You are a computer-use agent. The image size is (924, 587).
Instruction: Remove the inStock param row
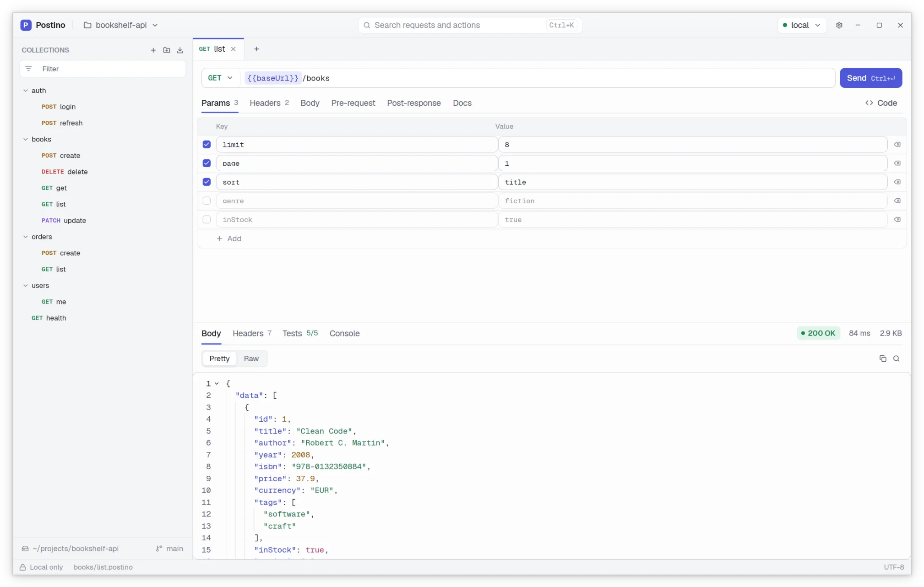(897, 220)
